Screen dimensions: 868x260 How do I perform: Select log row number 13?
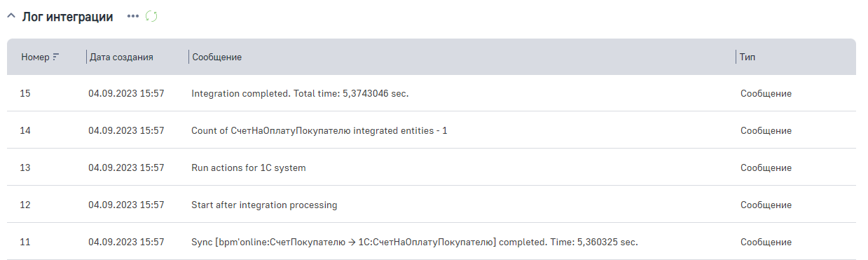pos(432,167)
